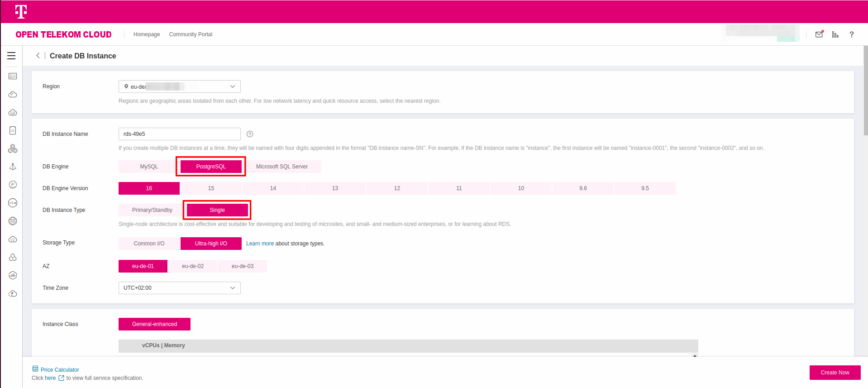Click the T logo in the top banner

pos(21,11)
